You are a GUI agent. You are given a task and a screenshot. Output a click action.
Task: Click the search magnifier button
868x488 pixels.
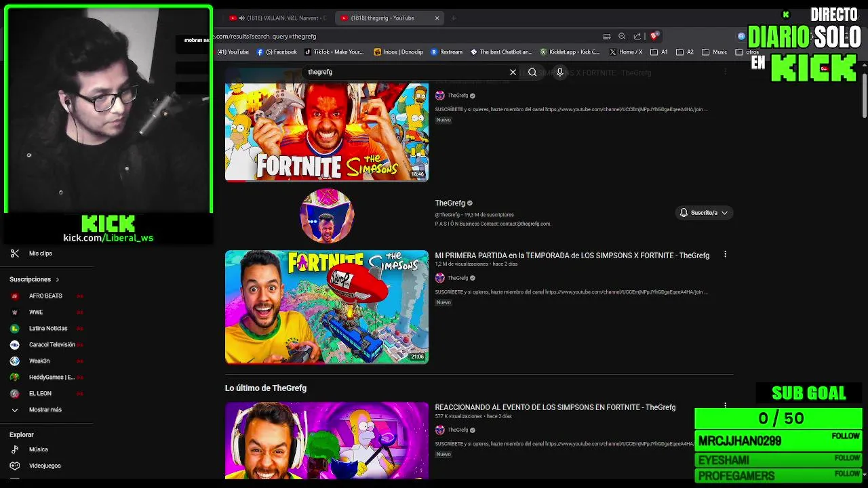(532, 72)
